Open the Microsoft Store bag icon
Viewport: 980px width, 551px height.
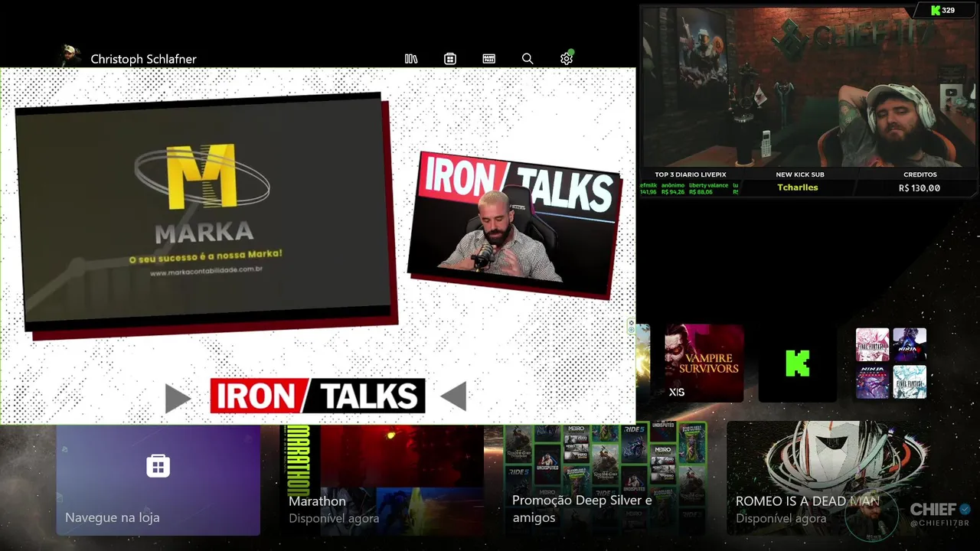[x=450, y=59]
